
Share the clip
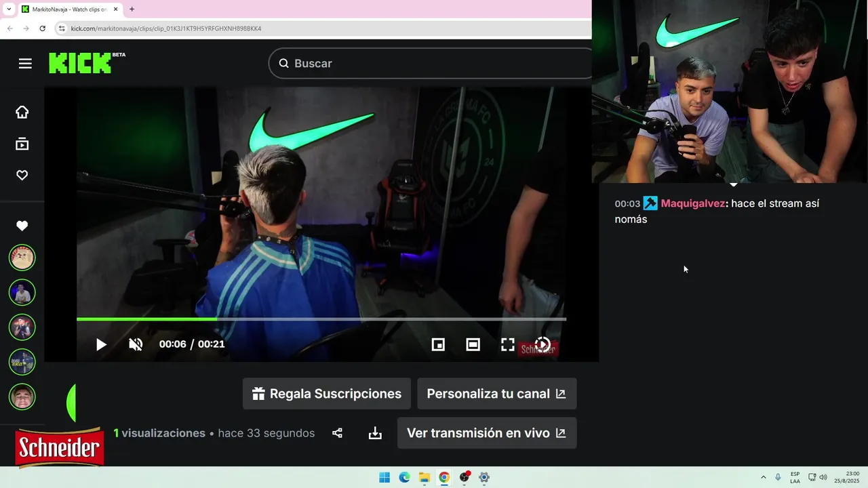pyautogui.click(x=337, y=433)
